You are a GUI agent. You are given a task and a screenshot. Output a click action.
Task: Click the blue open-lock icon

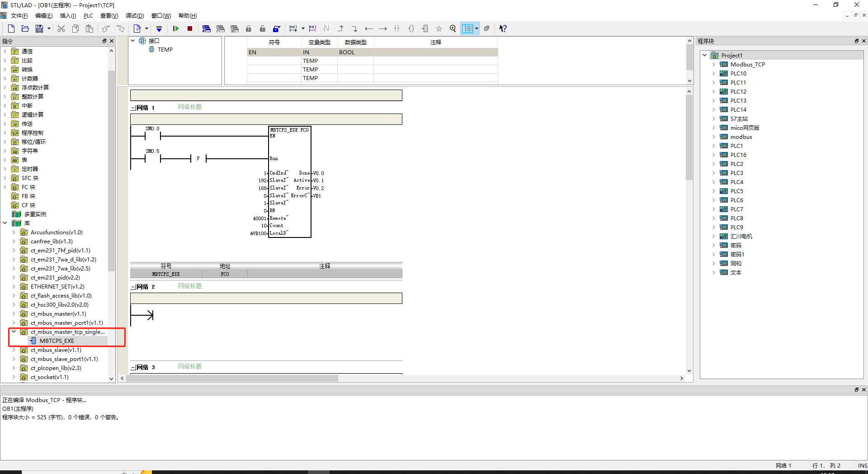pos(276,28)
